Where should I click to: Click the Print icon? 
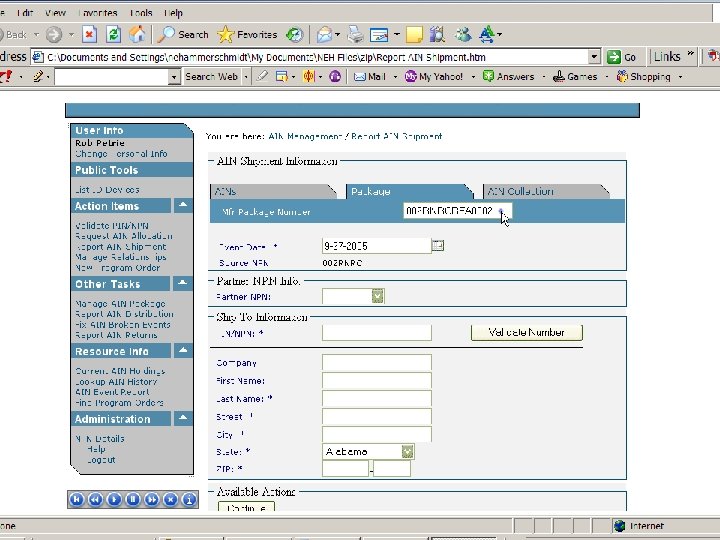[x=355, y=34]
